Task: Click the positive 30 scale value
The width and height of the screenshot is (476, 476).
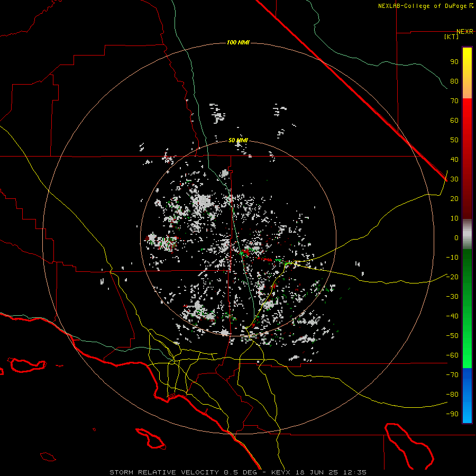Action: (x=454, y=179)
